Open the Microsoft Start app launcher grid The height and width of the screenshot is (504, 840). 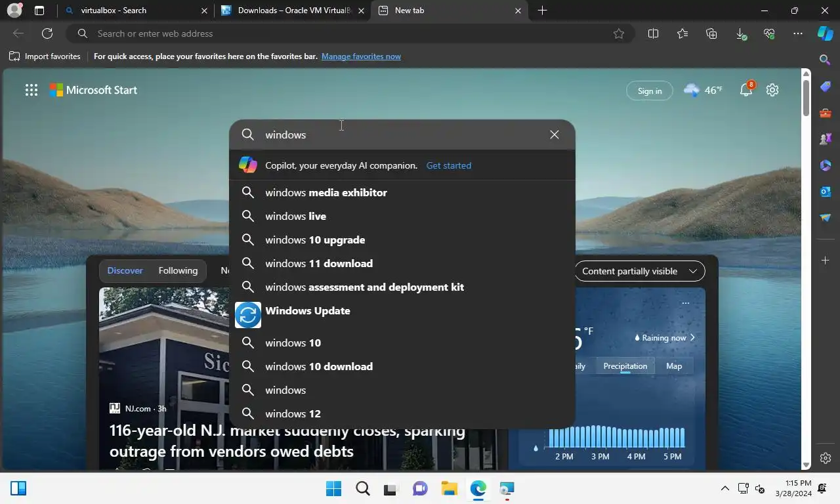[x=31, y=91]
